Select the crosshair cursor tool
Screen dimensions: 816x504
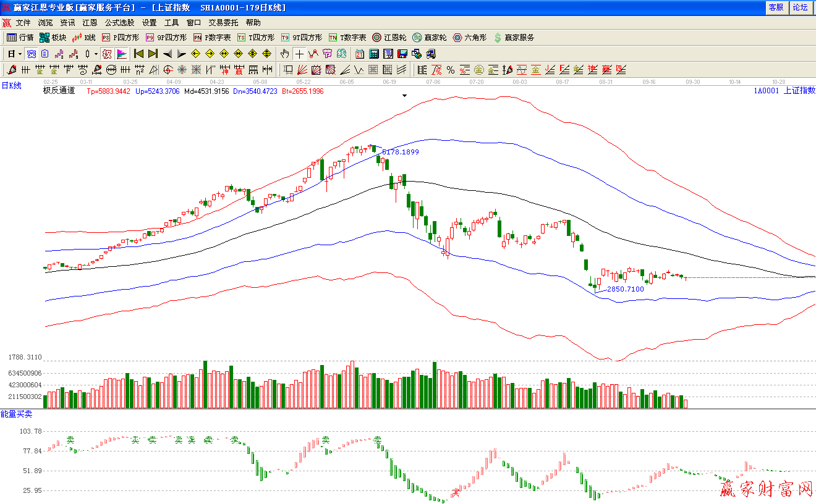299,54
